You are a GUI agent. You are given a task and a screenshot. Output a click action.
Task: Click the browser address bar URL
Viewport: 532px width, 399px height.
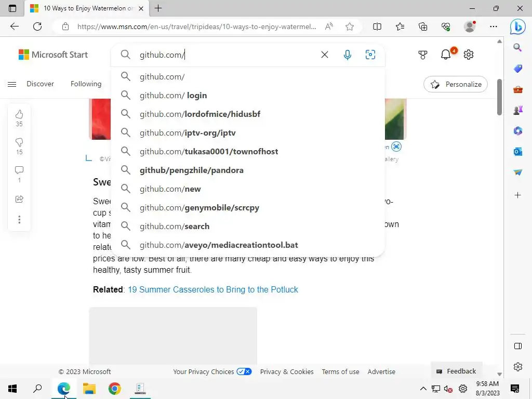point(196,26)
